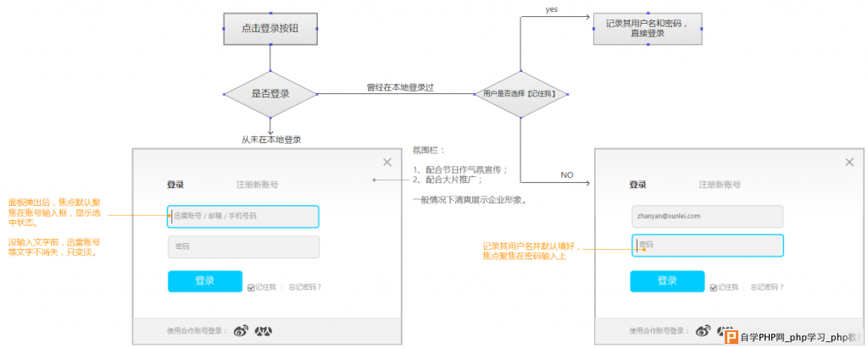Select 登录 tab in right dialog
Screen dimensions: 868x349
(637, 185)
